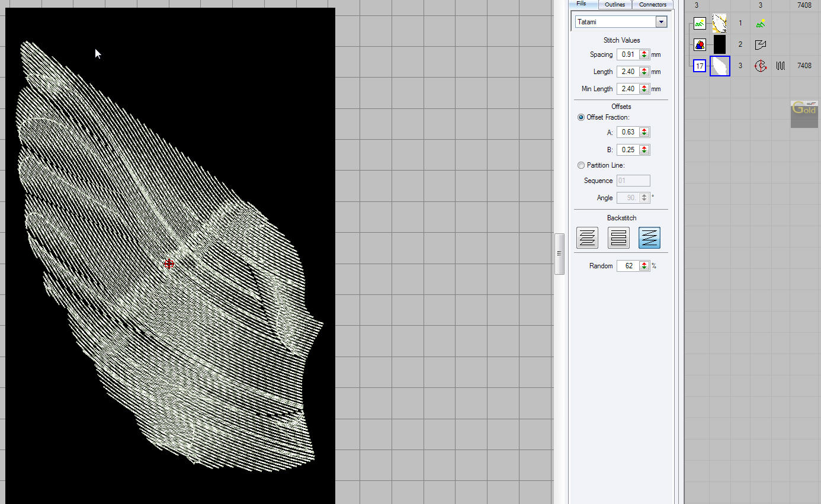Enable the Offset Fraction radio button
The image size is (821, 504).
click(x=581, y=117)
